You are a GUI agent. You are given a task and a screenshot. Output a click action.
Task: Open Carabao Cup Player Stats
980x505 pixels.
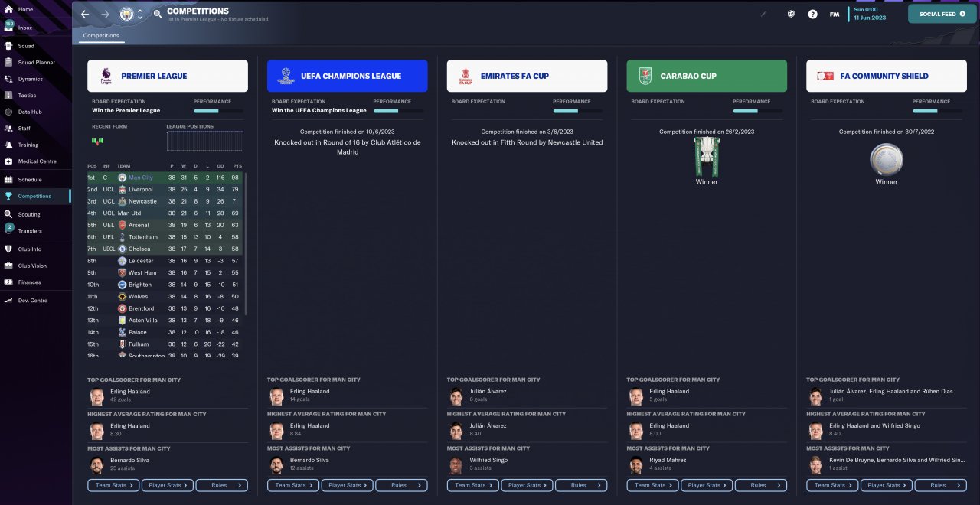(707, 485)
